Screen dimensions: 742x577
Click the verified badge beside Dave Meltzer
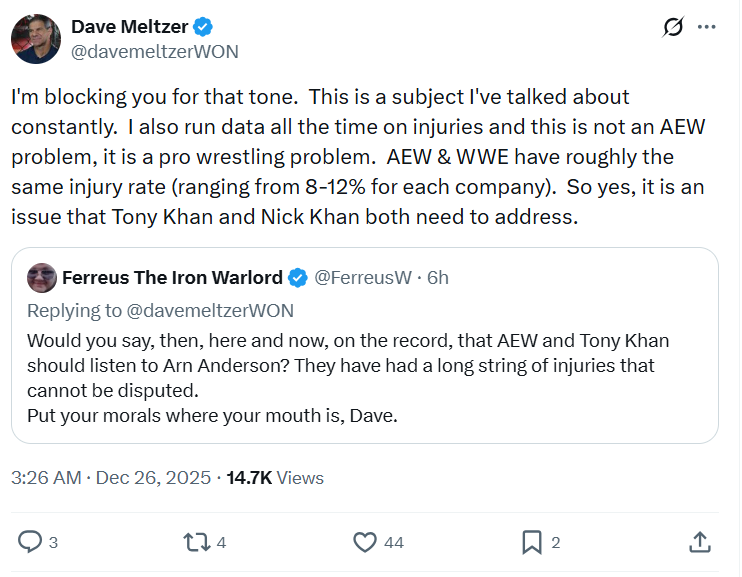coord(202,27)
